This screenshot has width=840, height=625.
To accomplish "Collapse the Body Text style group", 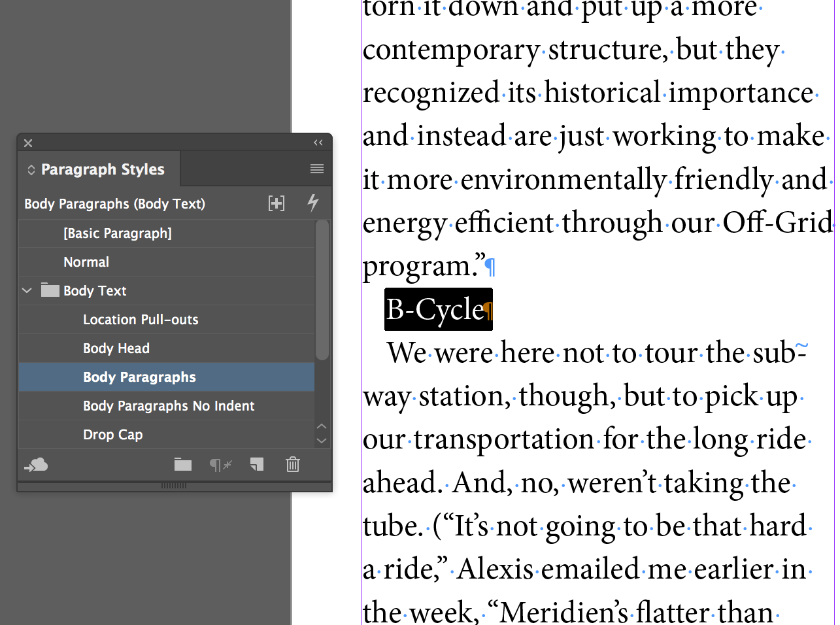I will (x=27, y=290).
